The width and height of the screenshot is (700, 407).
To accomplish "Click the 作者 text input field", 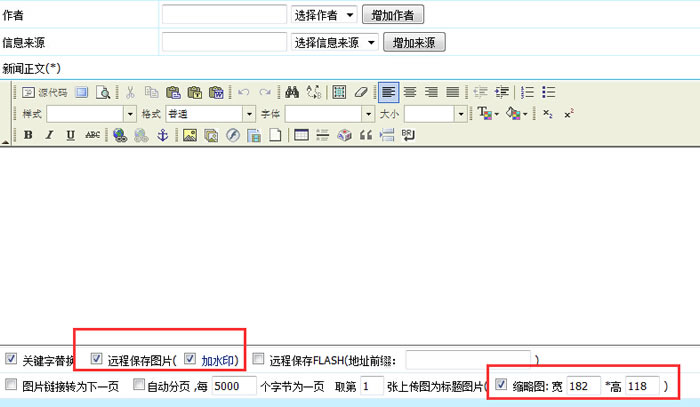I will [x=224, y=15].
